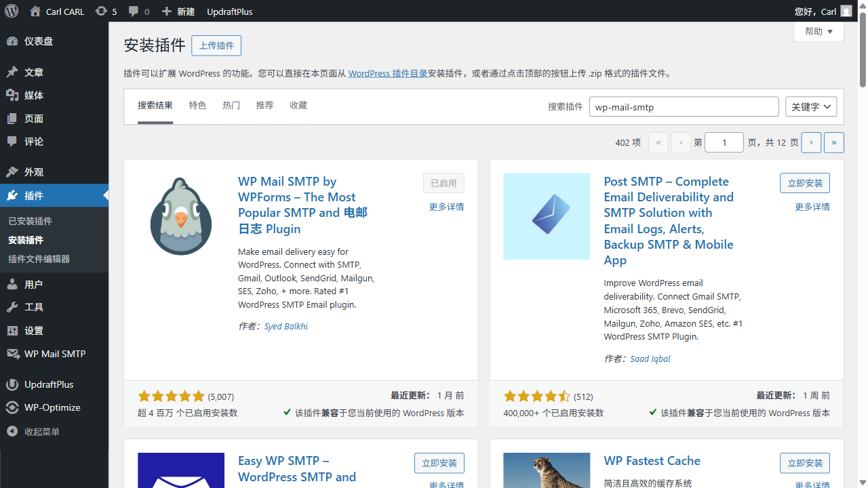Click 上传插件 to upload a plugin
The width and height of the screenshot is (868, 488).
(x=216, y=45)
